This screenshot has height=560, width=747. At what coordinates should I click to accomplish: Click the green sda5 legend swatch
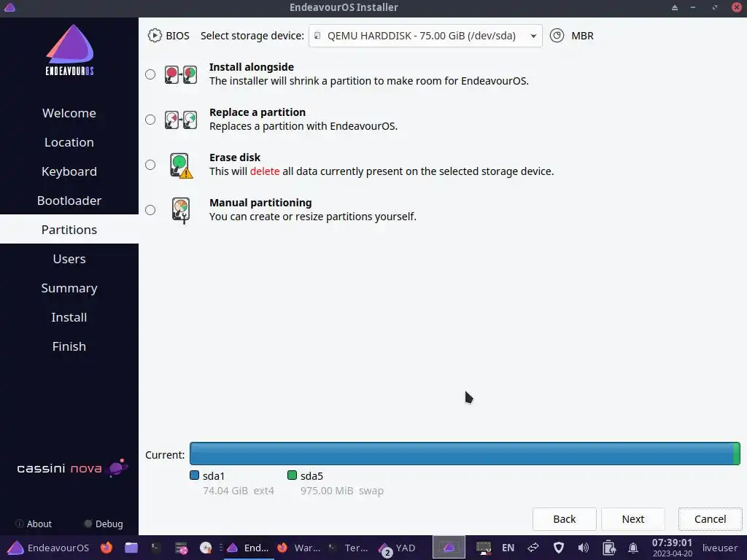click(292, 475)
